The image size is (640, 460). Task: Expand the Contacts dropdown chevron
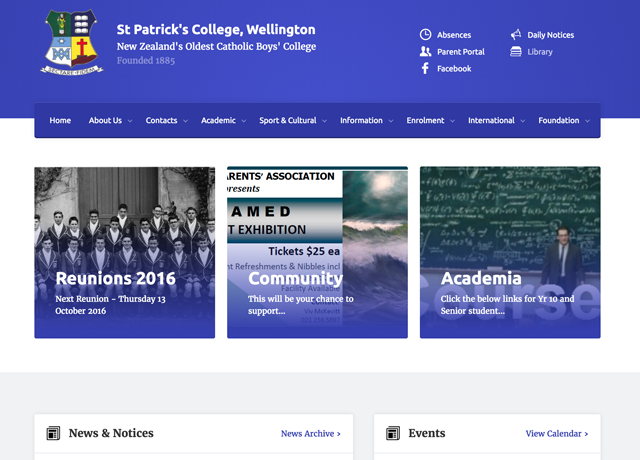(185, 121)
